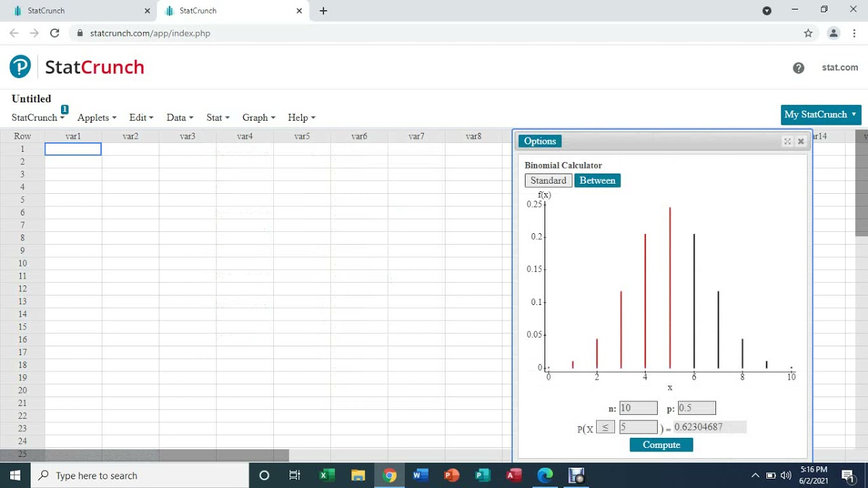Select the var1 column header
Viewport: 868px width, 488px height.
(x=73, y=136)
